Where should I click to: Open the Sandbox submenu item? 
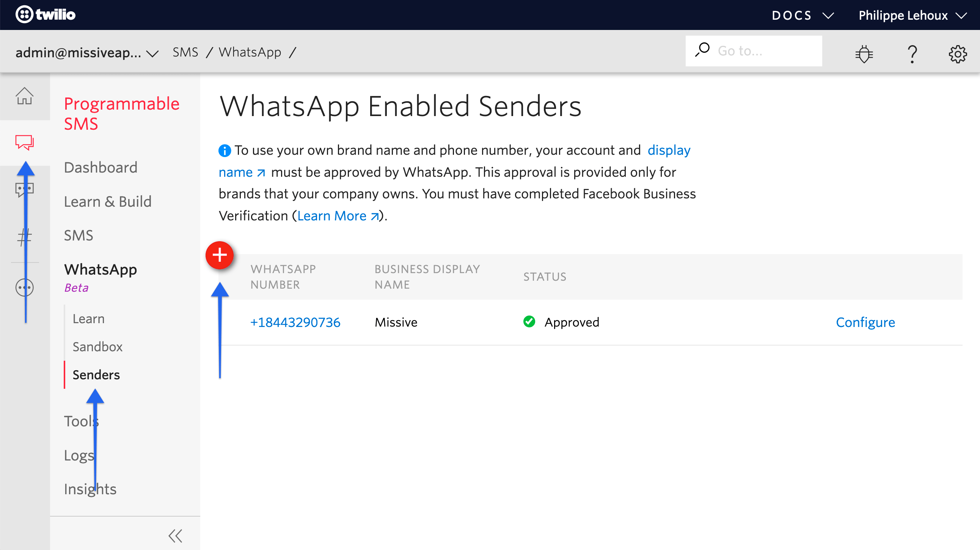97,347
